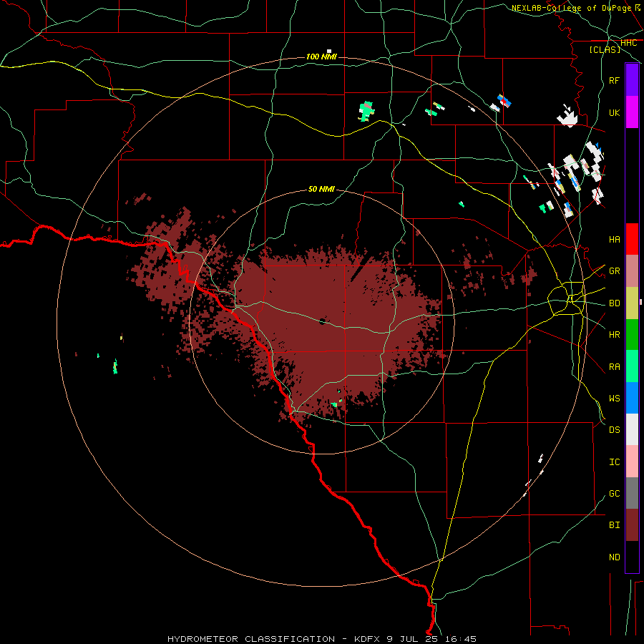Click the HA red legend swatch
The height and width of the screenshot is (644, 644).
632,239
